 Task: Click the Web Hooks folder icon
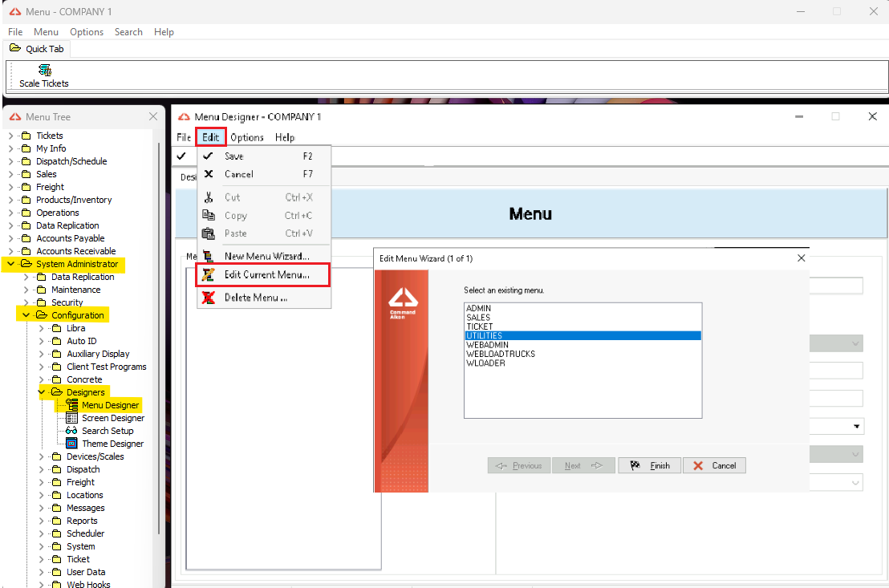57,584
